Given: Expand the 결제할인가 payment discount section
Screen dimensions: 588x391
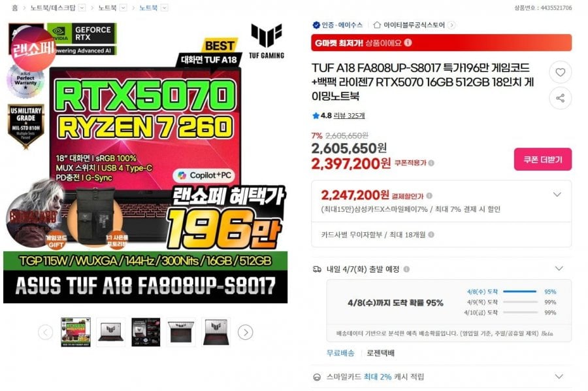Looking at the screenshot, I should (x=557, y=194).
